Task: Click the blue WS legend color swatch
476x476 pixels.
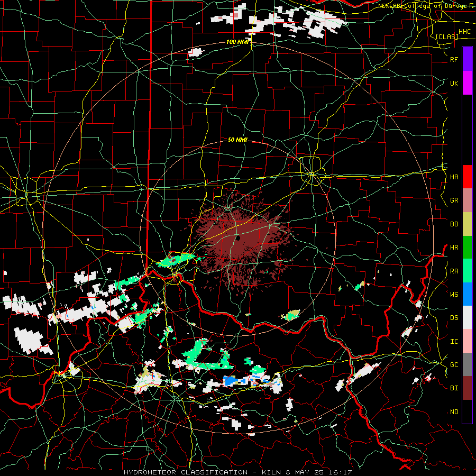Action: 467,294
